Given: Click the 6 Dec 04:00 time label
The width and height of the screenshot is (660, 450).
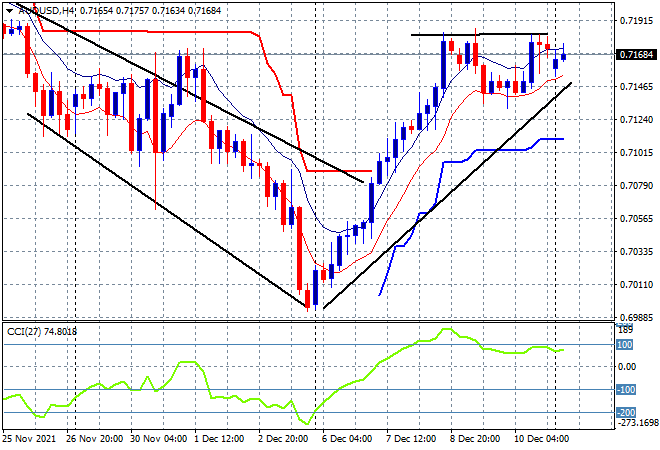Looking at the screenshot, I should click(347, 439).
